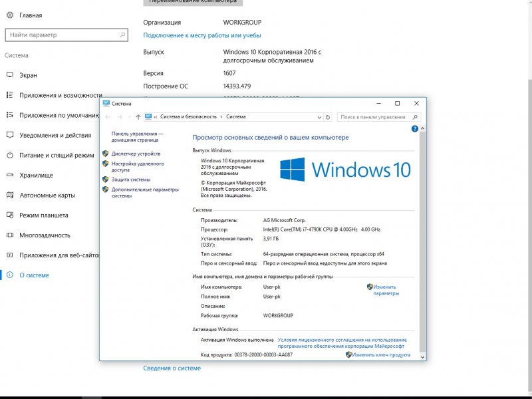Click the Система и безопасность breadcrumb

(188, 117)
